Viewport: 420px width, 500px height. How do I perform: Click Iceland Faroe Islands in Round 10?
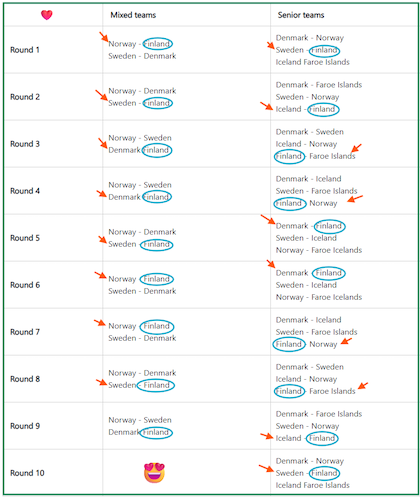click(x=313, y=485)
